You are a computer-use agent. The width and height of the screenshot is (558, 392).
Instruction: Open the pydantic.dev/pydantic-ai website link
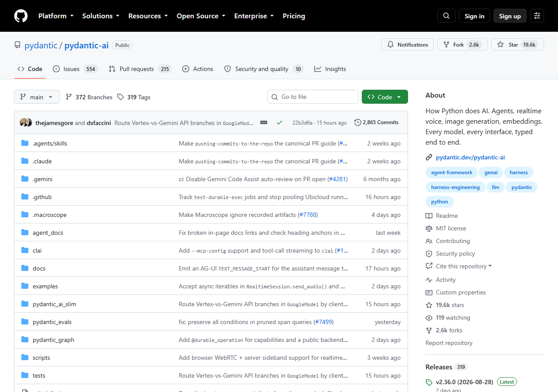[x=470, y=157]
